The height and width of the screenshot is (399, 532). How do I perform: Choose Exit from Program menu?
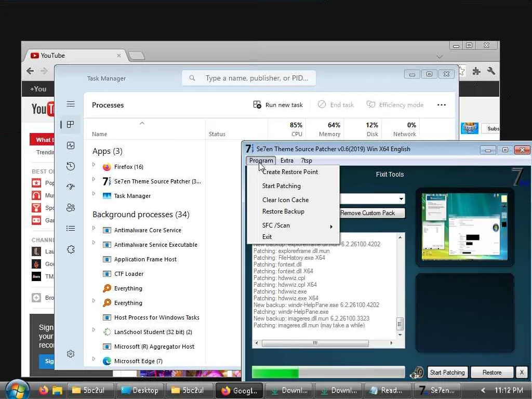(x=294, y=237)
